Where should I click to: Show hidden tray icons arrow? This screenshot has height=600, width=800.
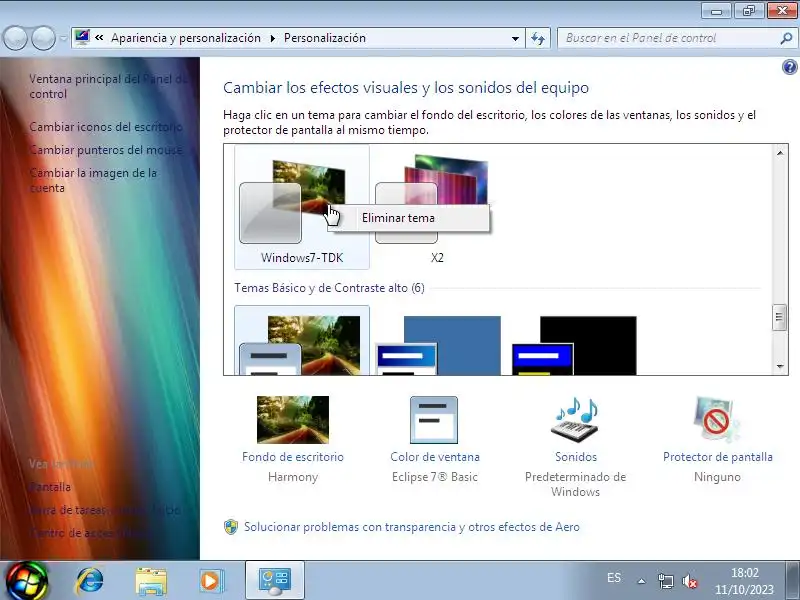click(x=642, y=581)
